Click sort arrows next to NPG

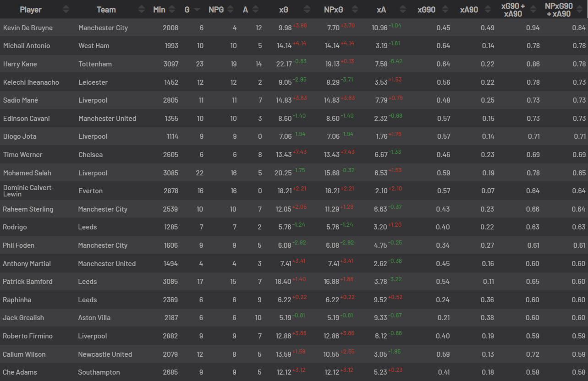tap(231, 9)
